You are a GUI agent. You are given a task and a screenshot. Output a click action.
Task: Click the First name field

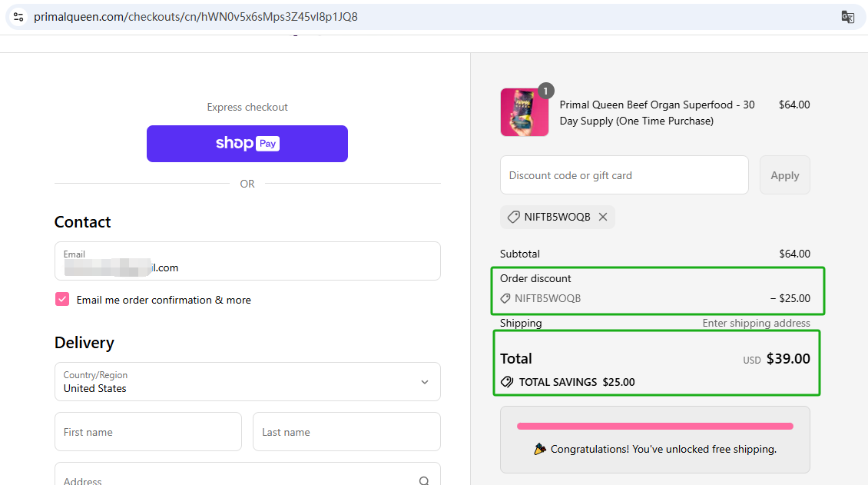click(148, 432)
